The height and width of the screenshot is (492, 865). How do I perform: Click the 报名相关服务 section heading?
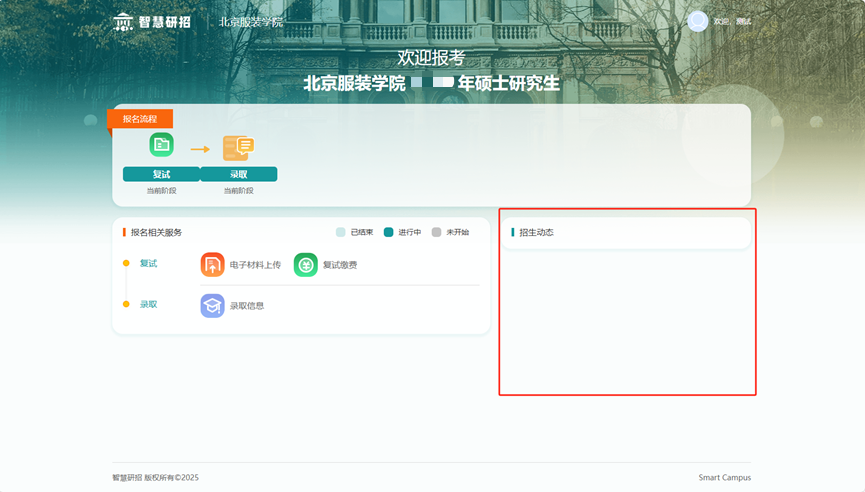(156, 232)
